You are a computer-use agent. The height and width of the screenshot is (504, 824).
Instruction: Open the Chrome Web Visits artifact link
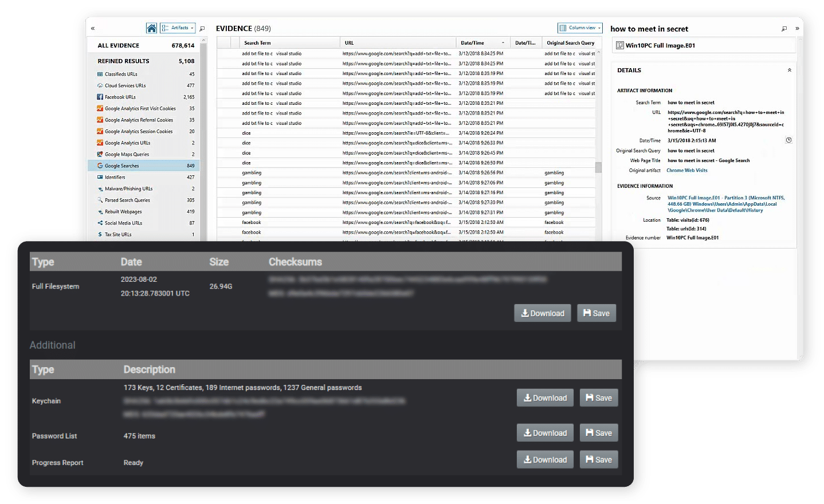pyautogui.click(x=687, y=171)
